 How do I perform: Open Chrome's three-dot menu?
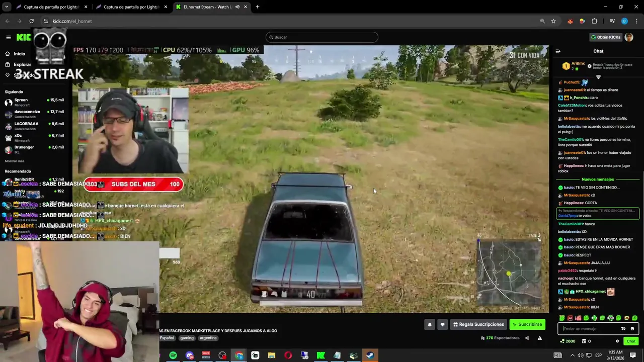click(x=636, y=21)
